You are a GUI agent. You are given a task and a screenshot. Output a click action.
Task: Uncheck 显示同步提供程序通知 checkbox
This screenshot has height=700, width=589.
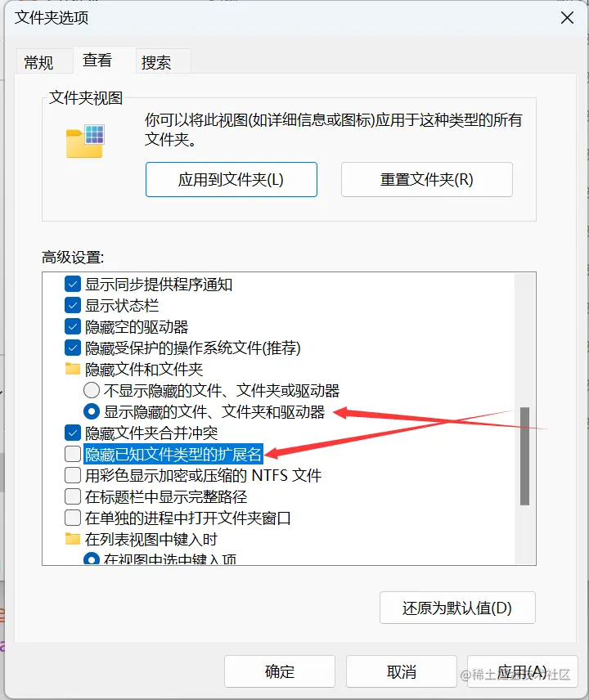(72, 284)
